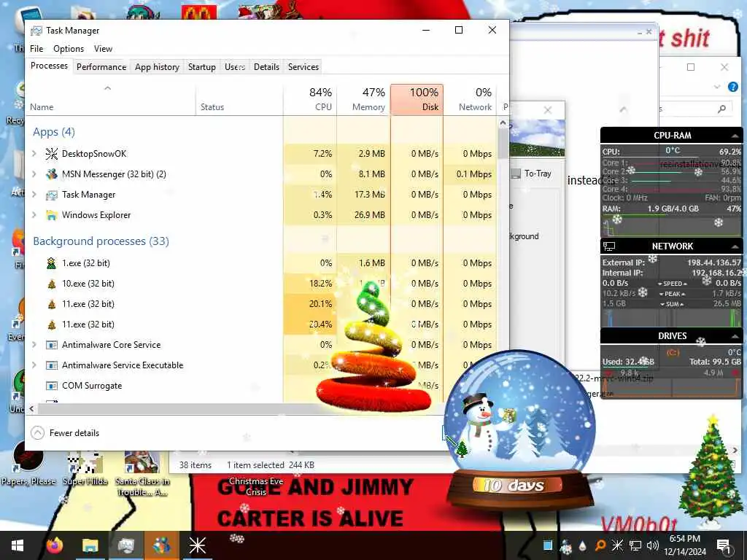Collapse the CPU-RAM widget panel
The width and height of the screenshot is (747, 560).
click(x=735, y=136)
